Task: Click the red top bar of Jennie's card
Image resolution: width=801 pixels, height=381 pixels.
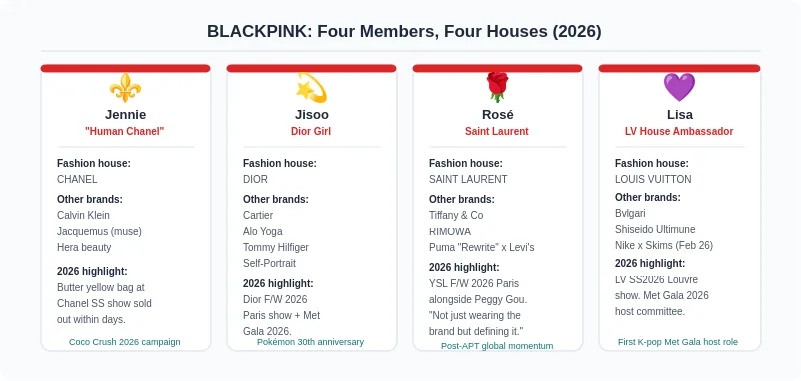Action: tap(125, 68)
